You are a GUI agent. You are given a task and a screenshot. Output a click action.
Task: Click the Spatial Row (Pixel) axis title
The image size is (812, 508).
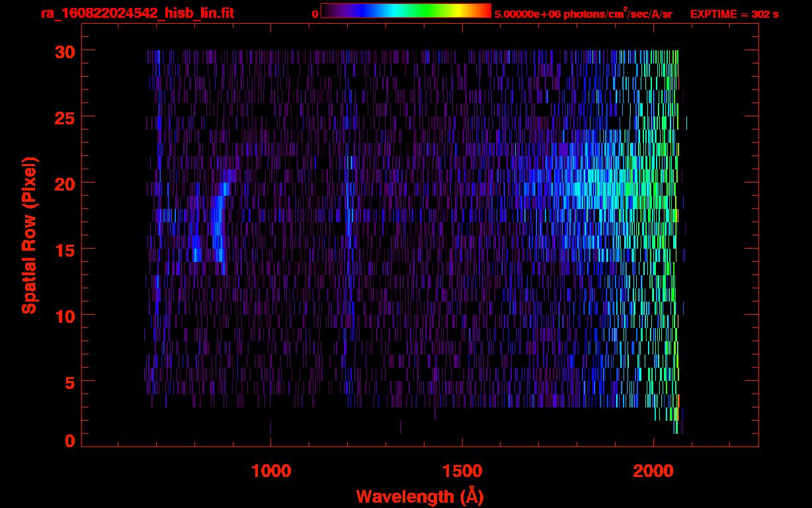click(x=30, y=235)
